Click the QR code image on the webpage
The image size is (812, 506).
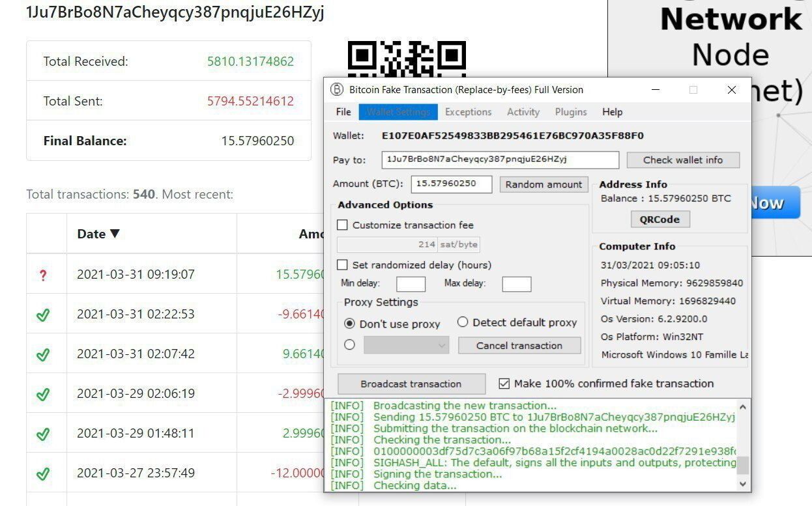click(406, 57)
